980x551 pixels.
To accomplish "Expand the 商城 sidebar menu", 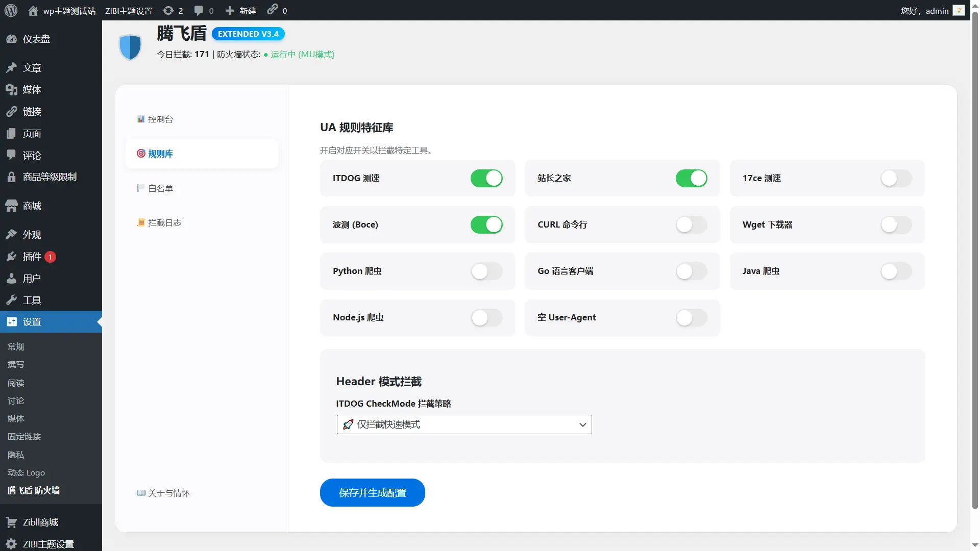I will (32, 206).
